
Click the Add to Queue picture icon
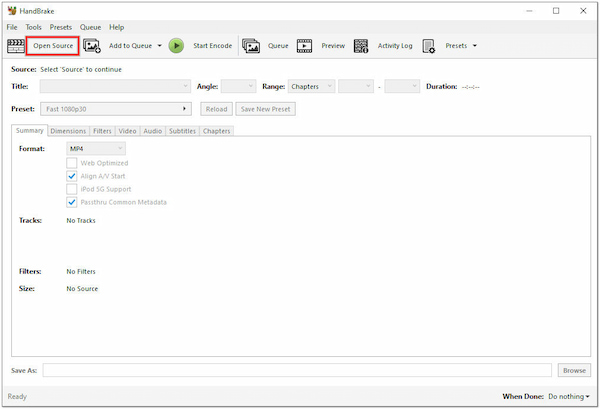click(x=92, y=46)
